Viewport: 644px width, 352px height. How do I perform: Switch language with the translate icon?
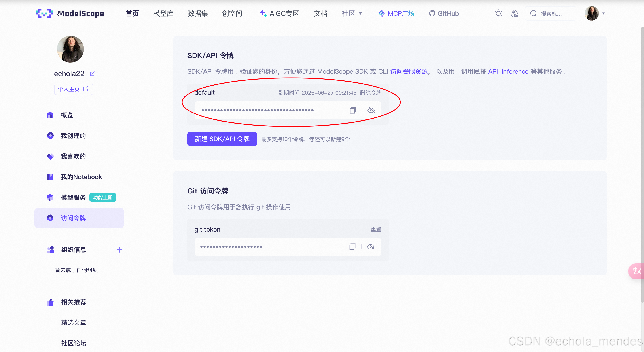[x=514, y=13]
